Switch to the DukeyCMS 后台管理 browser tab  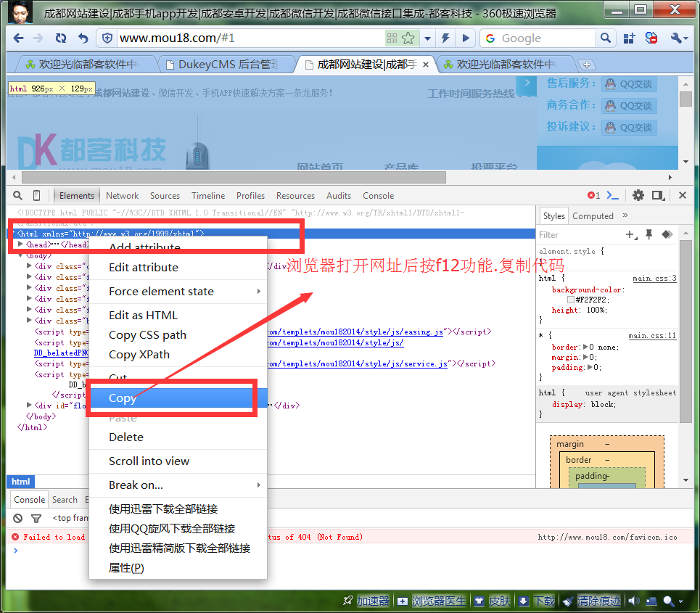click(226, 65)
